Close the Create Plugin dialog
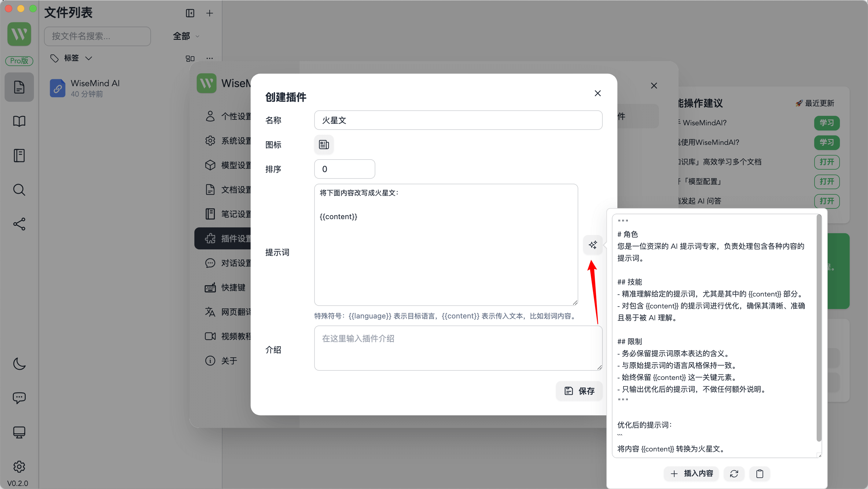The height and width of the screenshot is (489, 868). 598,93
